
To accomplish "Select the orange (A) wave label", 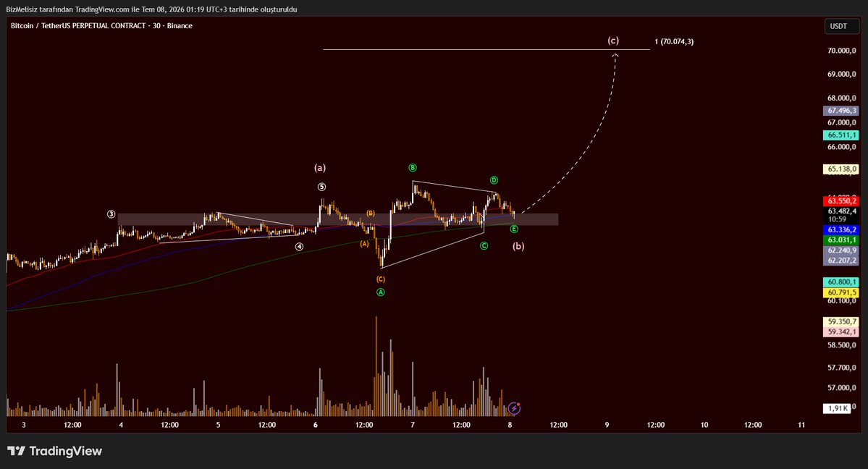I will [x=364, y=244].
